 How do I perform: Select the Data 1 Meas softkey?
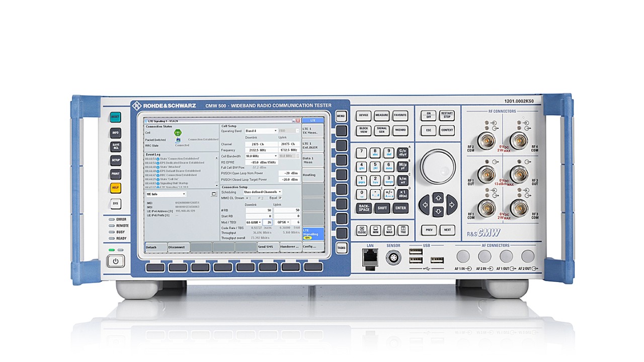pos(313,160)
